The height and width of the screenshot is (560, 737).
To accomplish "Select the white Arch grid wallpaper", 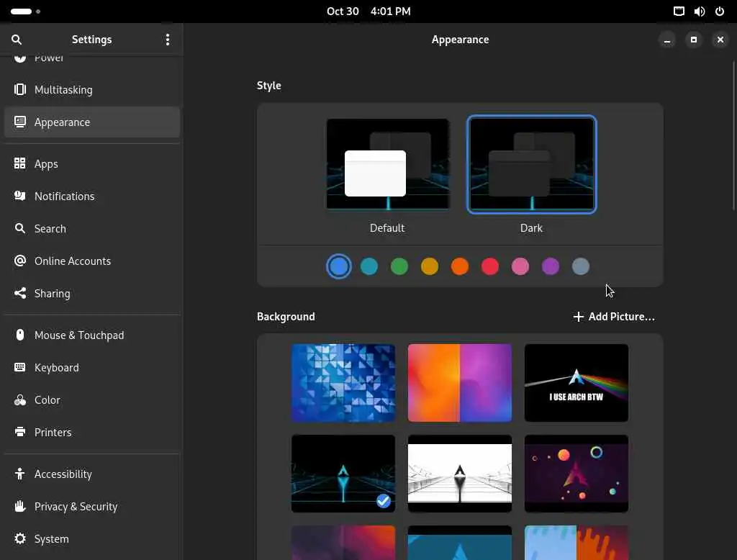I will 460,474.
